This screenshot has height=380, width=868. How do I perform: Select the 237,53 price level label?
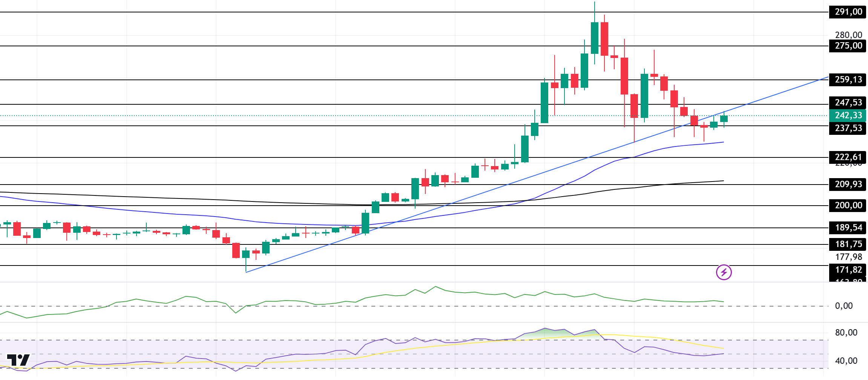click(x=848, y=128)
